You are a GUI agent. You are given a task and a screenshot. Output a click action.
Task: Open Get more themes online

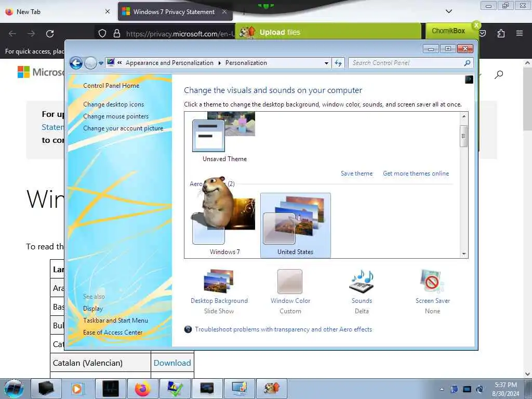[x=416, y=174]
